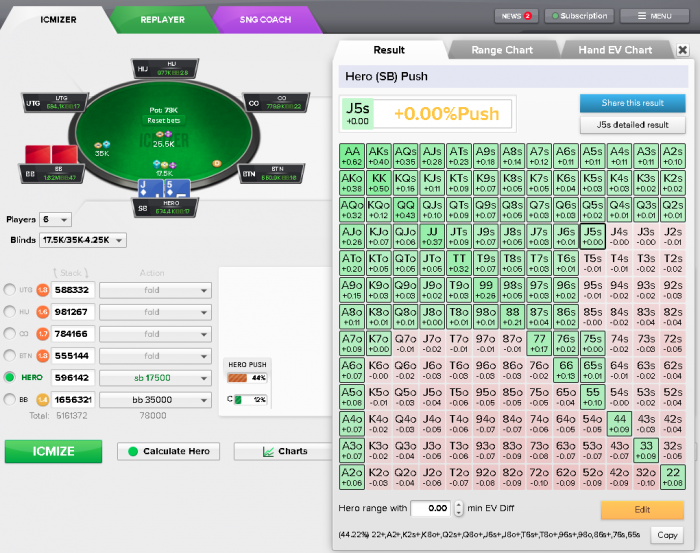
Task: Edit the UTG stack 588332 field
Action: coord(73,290)
